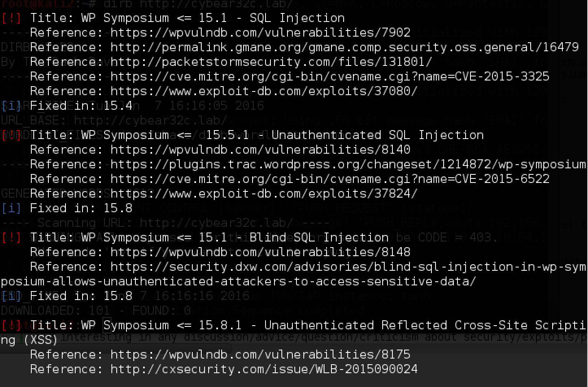
Task: Click the wpvulndb vulnerabilities/8140 link
Action: (x=260, y=150)
